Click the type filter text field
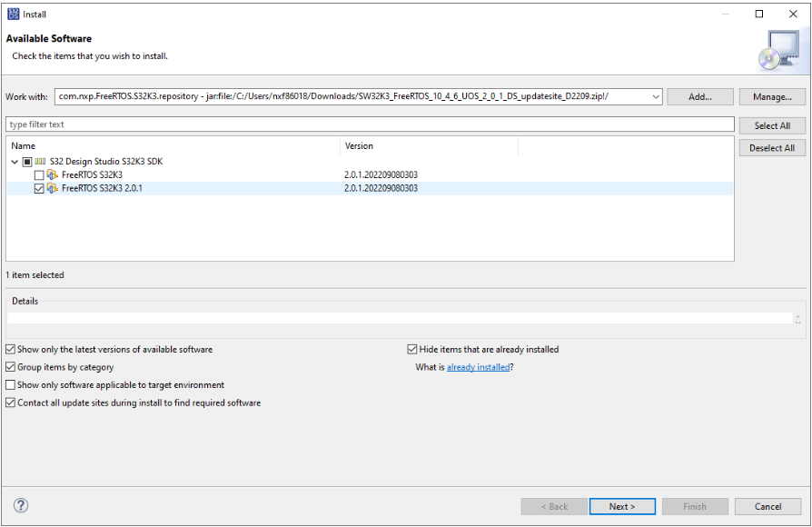 370,124
